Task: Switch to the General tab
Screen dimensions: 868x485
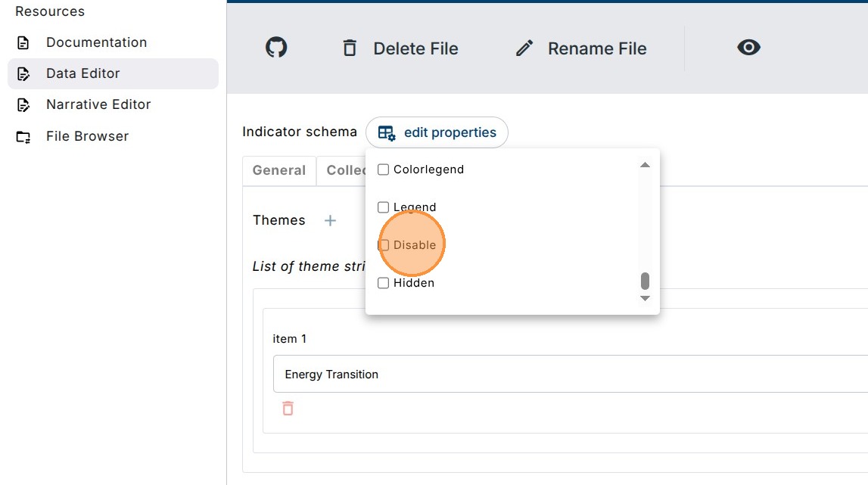Action: (279, 170)
